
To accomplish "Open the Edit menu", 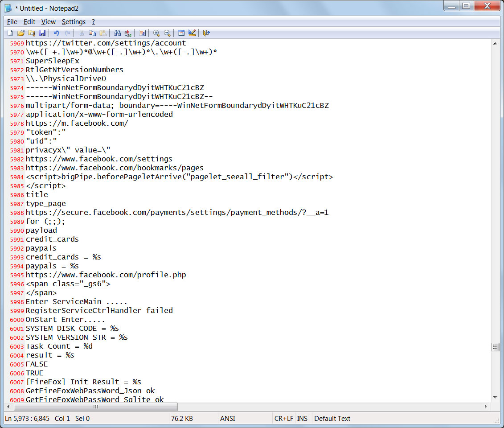I will 29,21.
